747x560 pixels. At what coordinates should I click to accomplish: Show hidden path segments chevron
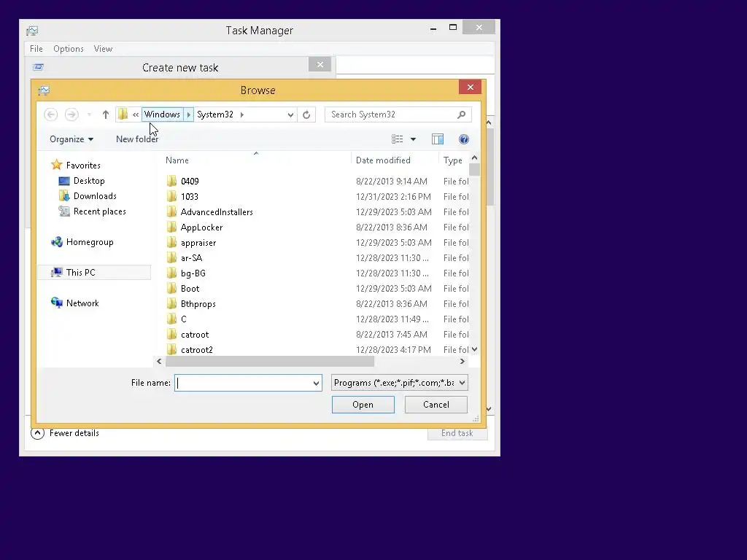pos(136,114)
